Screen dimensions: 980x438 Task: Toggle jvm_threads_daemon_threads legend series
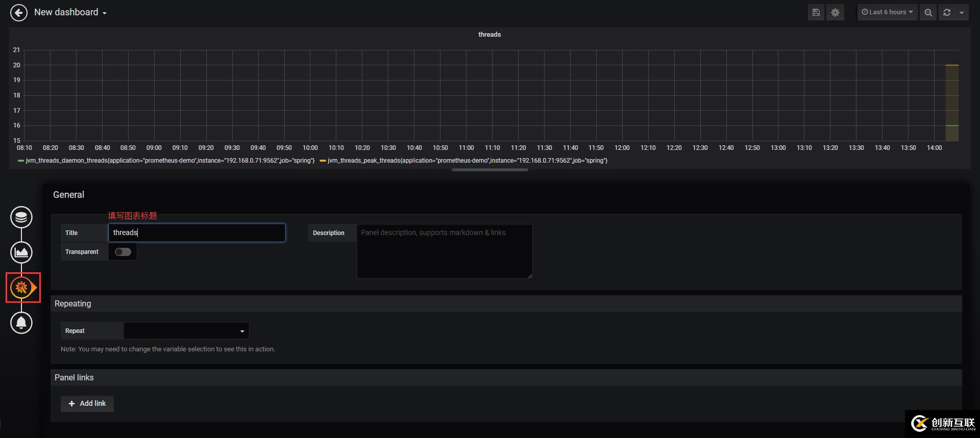click(170, 161)
